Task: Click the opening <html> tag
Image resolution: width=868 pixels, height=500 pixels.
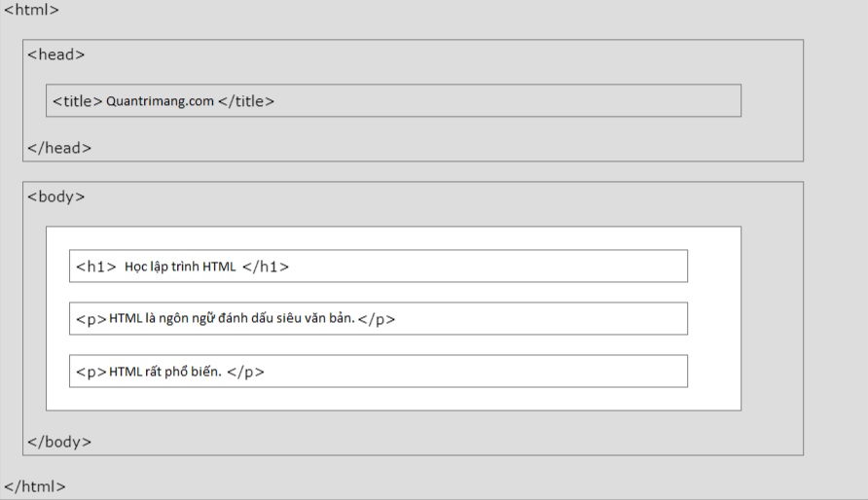Action: tap(31, 11)
